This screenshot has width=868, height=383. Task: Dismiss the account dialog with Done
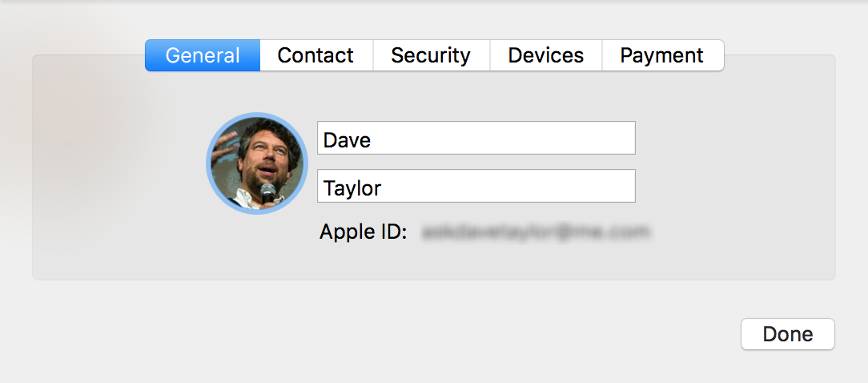click(x=788, y=334)
